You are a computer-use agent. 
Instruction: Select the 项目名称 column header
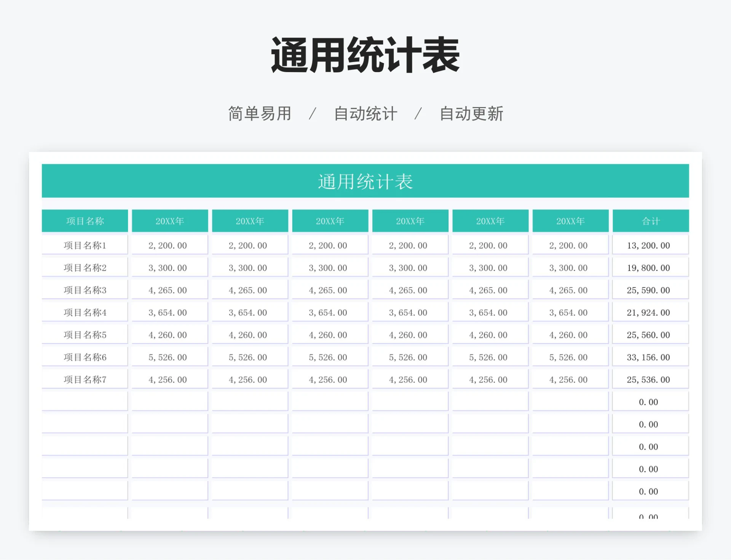tap(85, 220)
